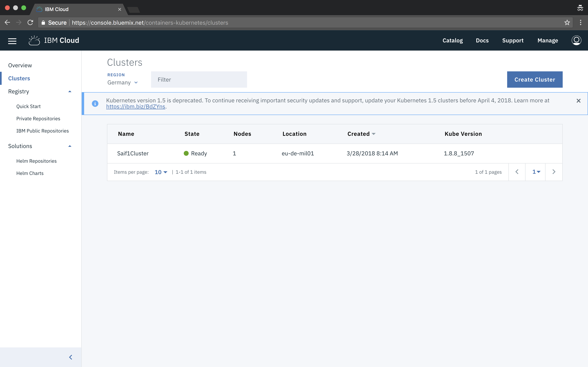Click the Create Cluster button

tap(535, 80)
